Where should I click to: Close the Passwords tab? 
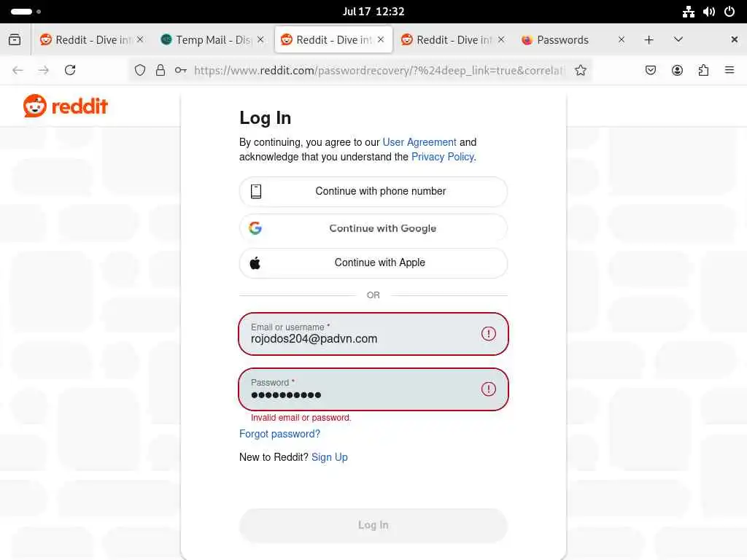coord(622,40)
